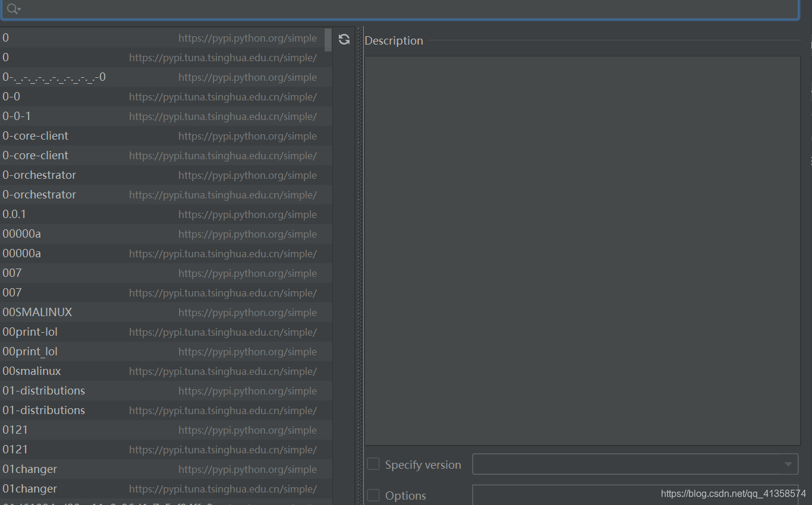Select the 0-0-1 package row

166,116
